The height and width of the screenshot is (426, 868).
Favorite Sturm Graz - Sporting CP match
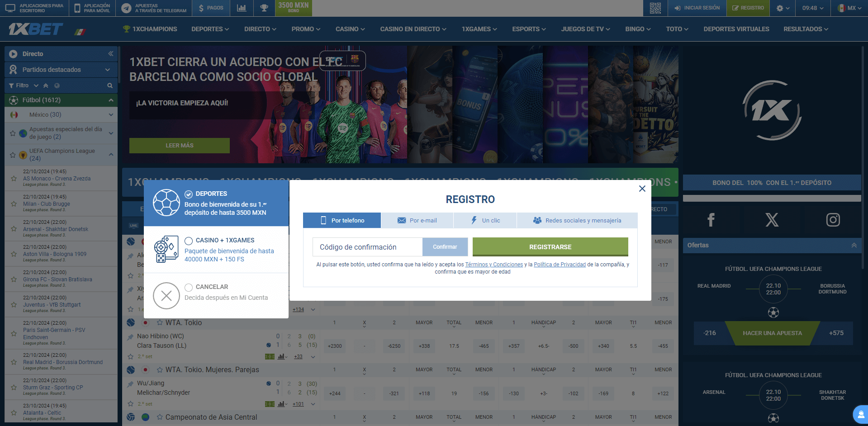click(x=14, y=387)
